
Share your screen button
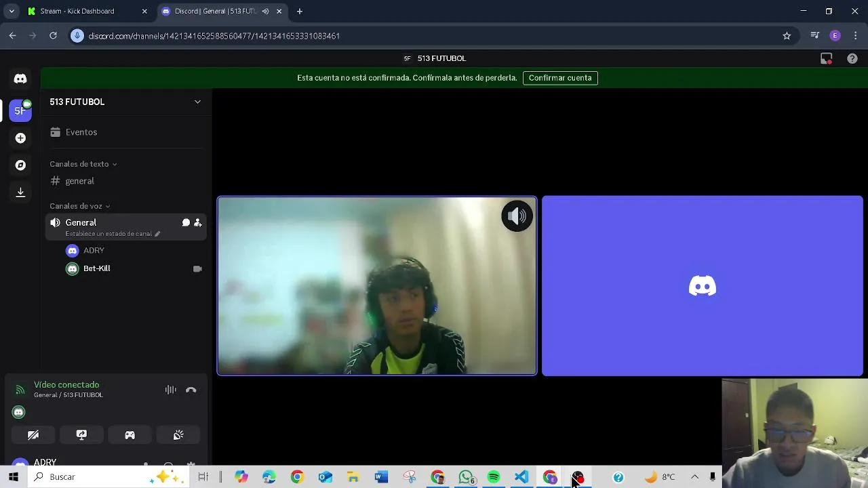coord(81,435)
